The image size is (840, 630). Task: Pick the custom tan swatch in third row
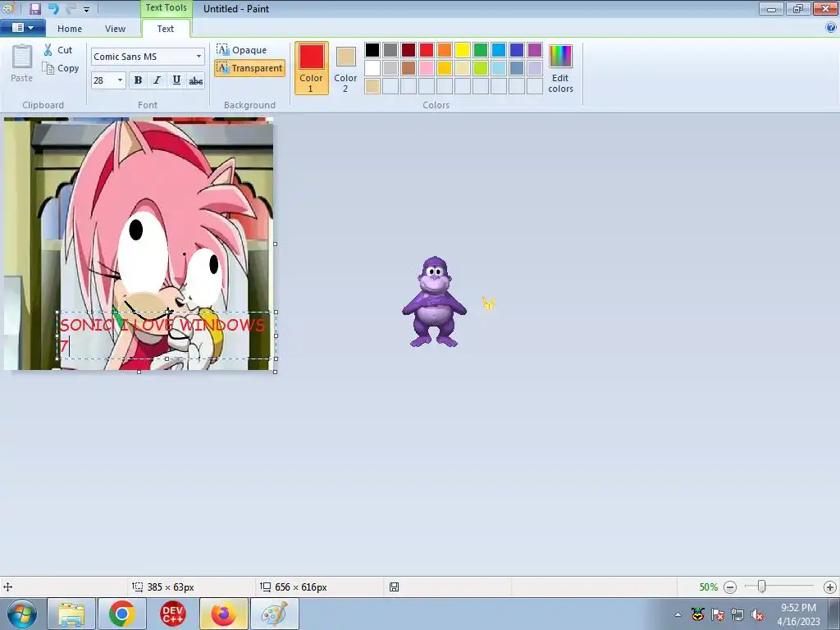pyautogui.click(x=372, y=86)
